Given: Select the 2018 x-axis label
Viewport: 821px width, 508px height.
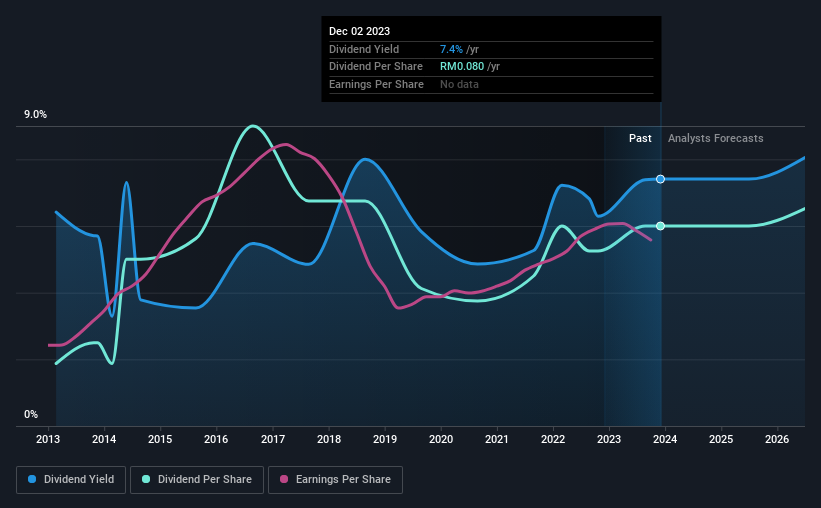Looking at the screenshot, I should coord(329,439).
